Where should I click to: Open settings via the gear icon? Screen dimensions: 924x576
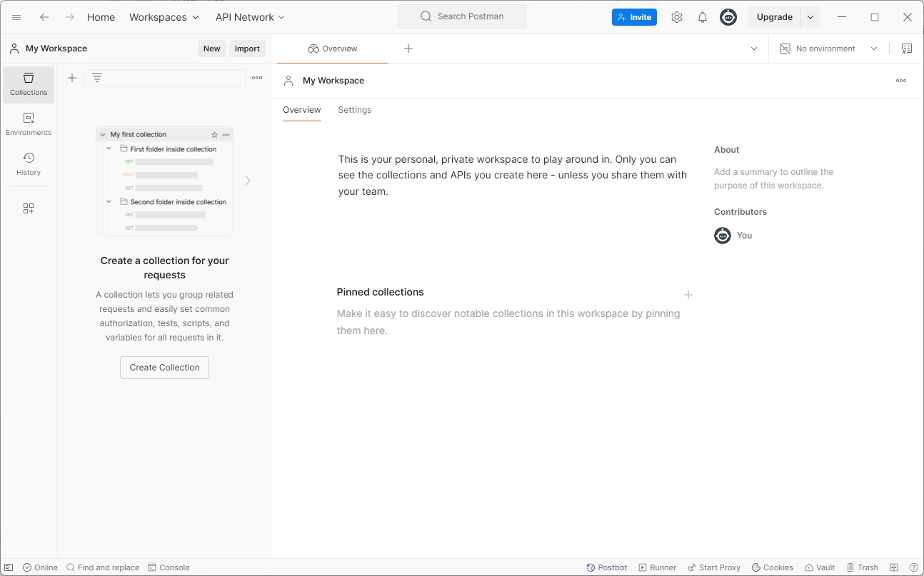(677, 17)
